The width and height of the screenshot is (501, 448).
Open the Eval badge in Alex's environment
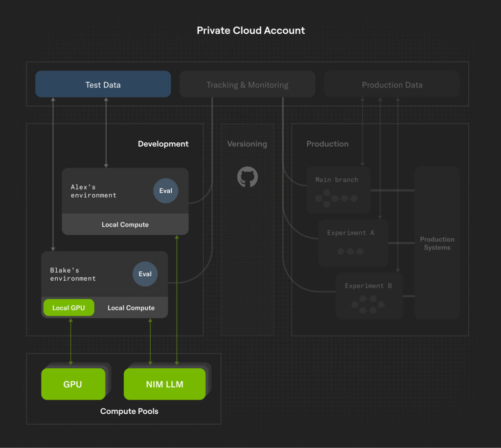(165, 191)
